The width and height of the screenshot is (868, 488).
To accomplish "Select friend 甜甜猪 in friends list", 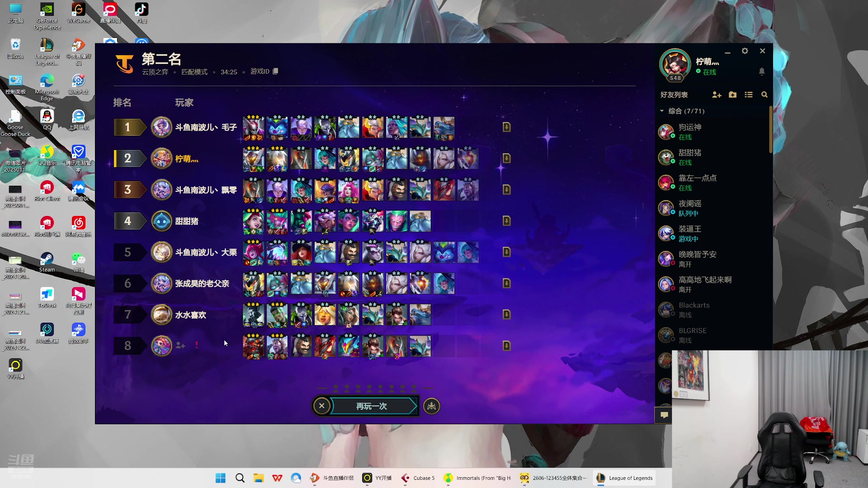I will 712,157.
